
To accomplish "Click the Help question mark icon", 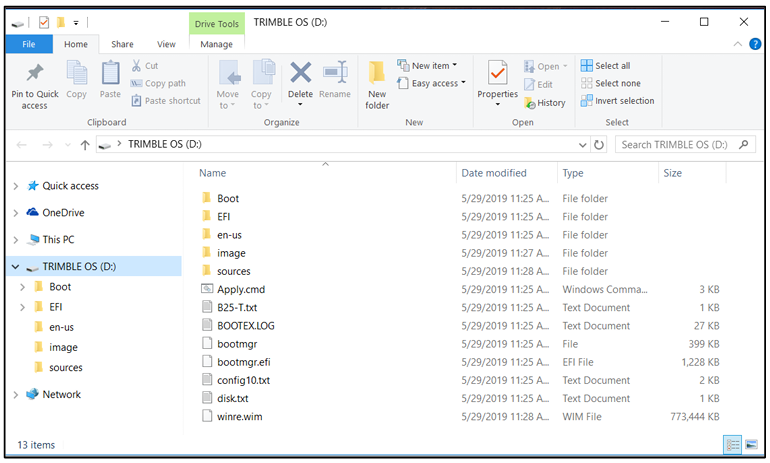I will coord(755,44).
